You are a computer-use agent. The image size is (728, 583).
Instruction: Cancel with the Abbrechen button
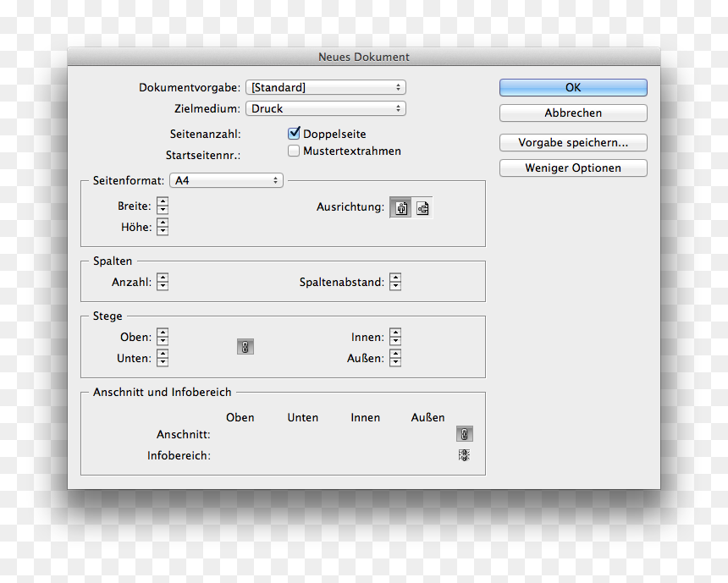click(x=573, y=113)
